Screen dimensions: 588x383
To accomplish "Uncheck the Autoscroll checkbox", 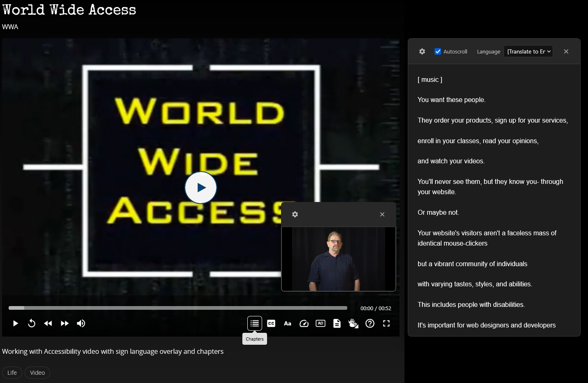I will (x=438, y=51).
